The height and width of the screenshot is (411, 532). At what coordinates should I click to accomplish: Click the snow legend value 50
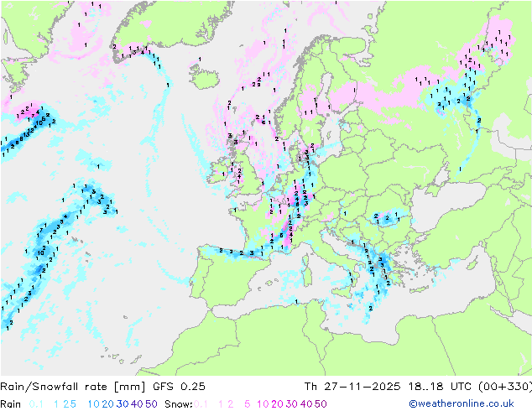coord(321,404)
